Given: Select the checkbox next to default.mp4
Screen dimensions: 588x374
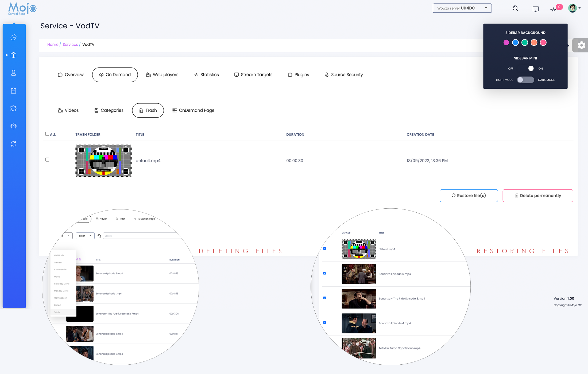Looking at the screenshot, I should (47, 159).
